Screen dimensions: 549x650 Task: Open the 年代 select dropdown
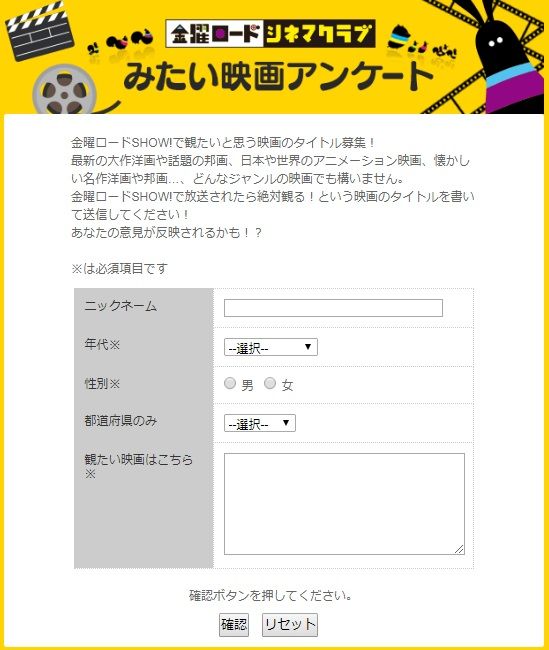271,347
